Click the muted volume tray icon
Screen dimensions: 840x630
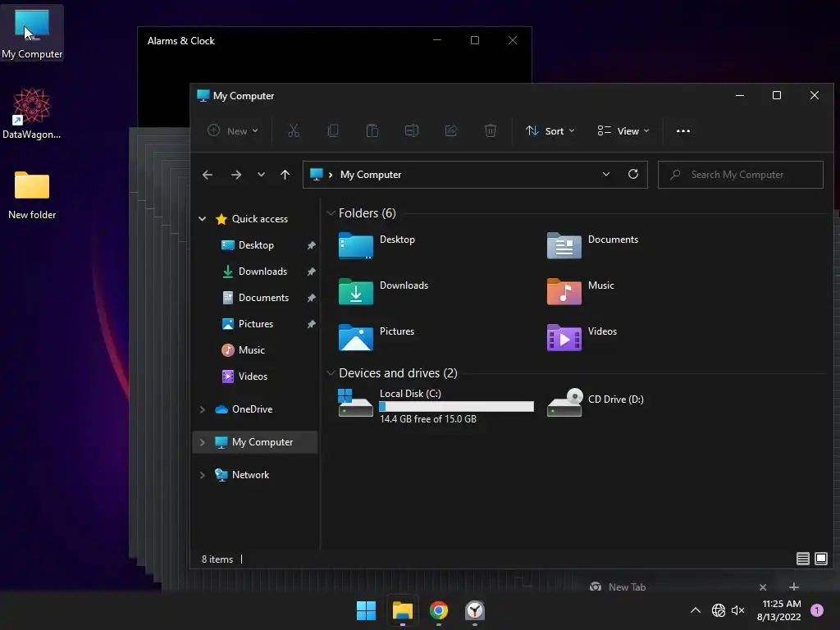tap(737, 610)
